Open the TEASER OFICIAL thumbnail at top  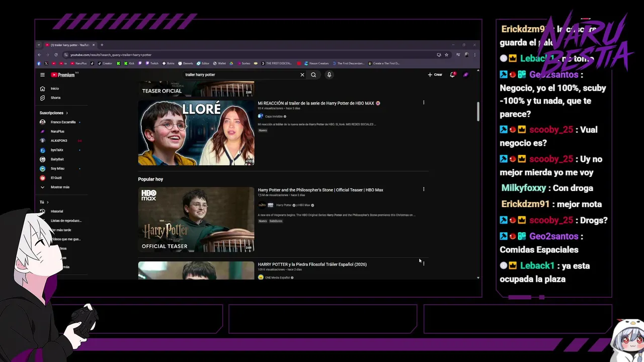click(x=196, y=88)
